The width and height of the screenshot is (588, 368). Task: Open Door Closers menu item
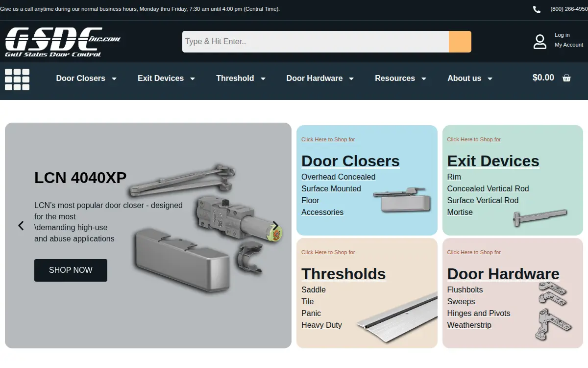81,79
